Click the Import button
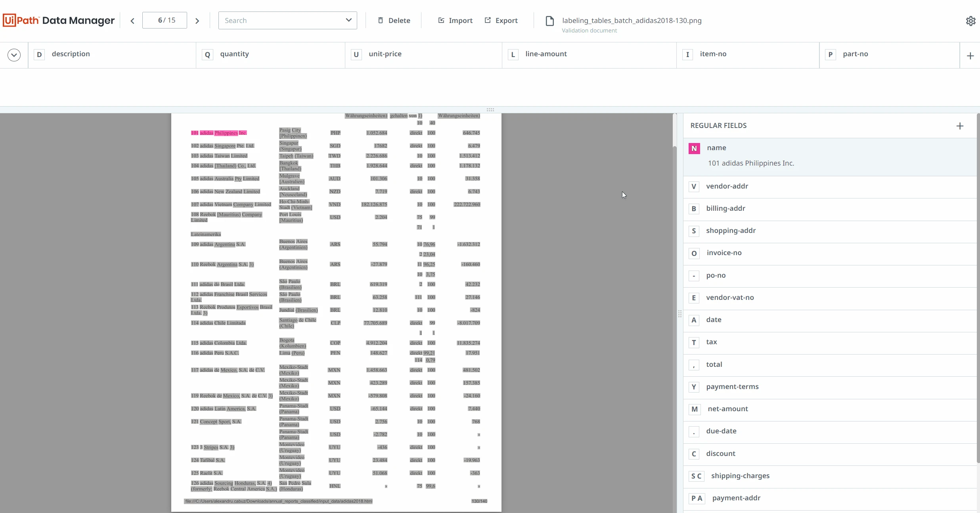The width and height of the screenshot is (980, 513). [x=455, y=20]
